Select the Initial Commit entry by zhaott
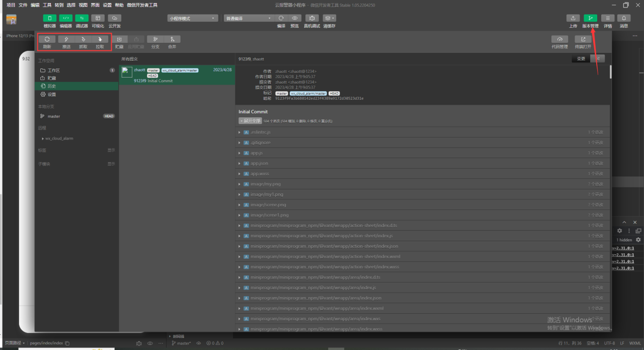 pos(176,75)
